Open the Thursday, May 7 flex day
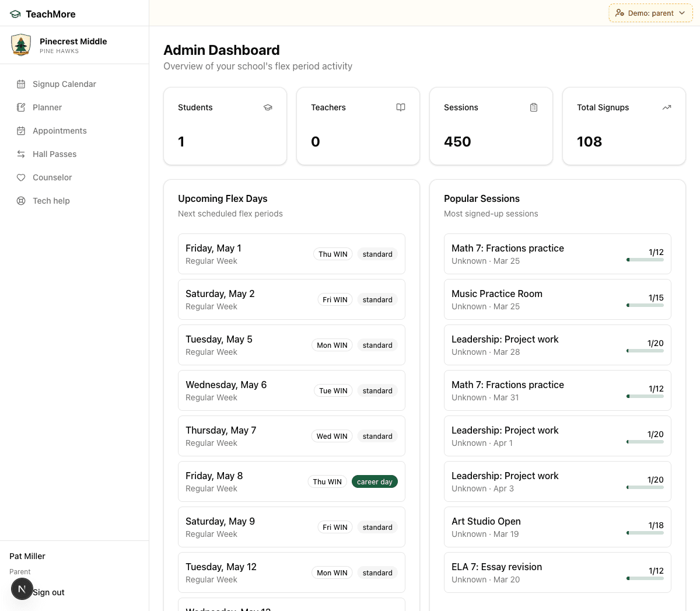 (x=292, y=436)
